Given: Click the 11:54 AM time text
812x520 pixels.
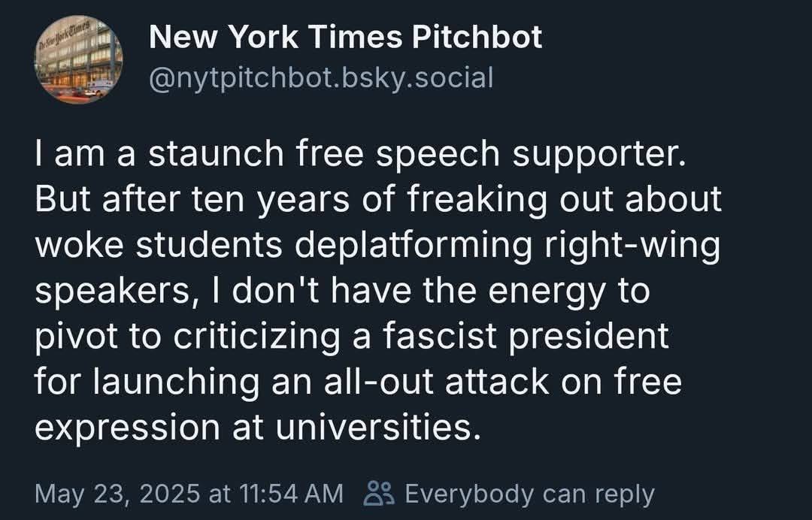Looking at the screenshot, I should [x=290, y=494].
